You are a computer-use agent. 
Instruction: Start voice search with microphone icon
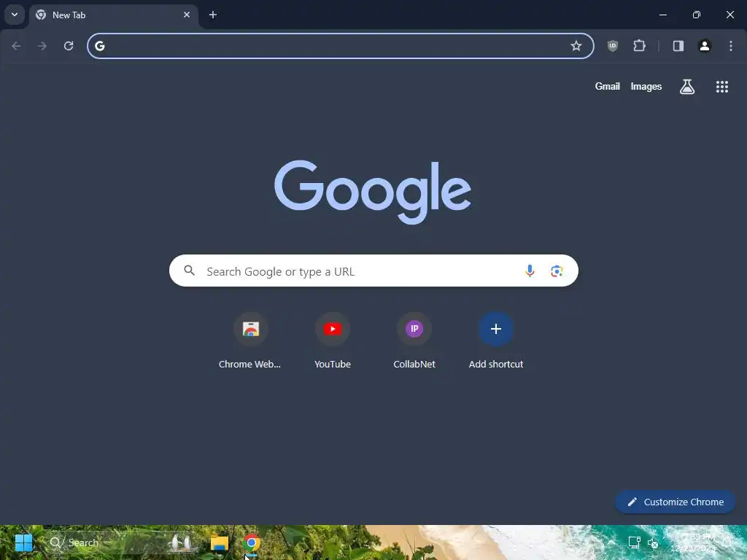click(x=530, y=271)
